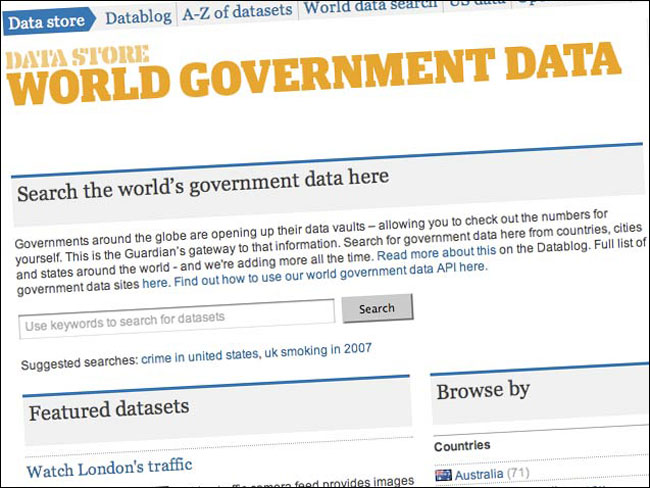Browse datasets for Australia
This screenshot has width=650, height=488.
pyautogui.click(x=479, y=474)
